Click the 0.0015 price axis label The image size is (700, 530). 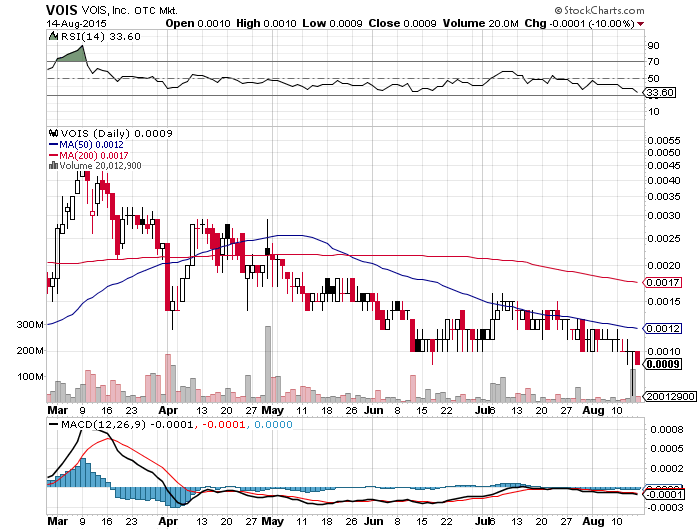(664, 302)
